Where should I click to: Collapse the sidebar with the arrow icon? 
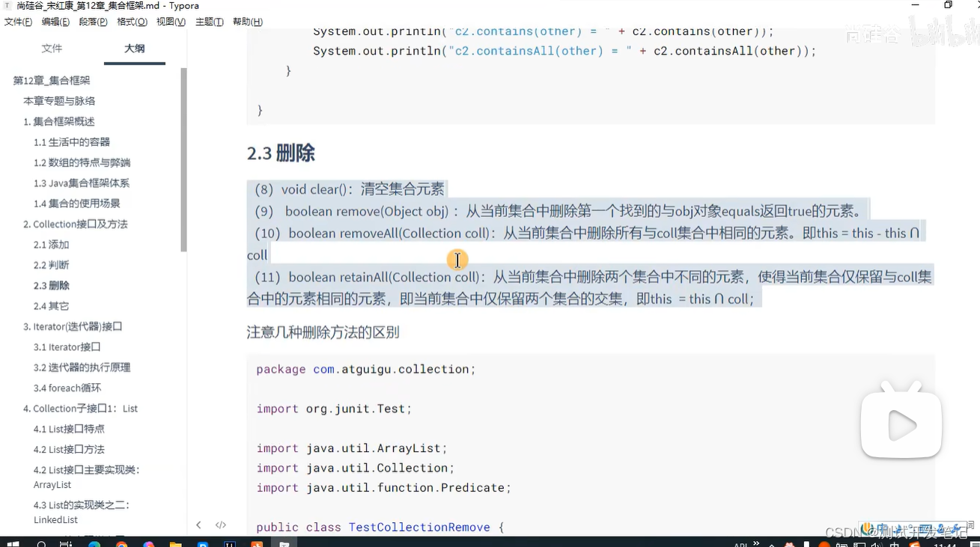[198, 525]
